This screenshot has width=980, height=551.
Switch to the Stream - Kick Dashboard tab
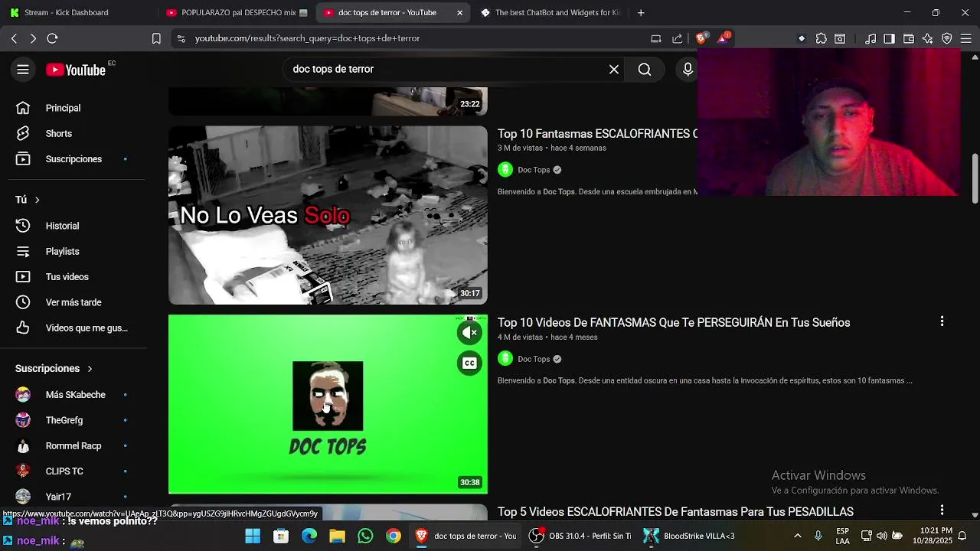[77, 12]
